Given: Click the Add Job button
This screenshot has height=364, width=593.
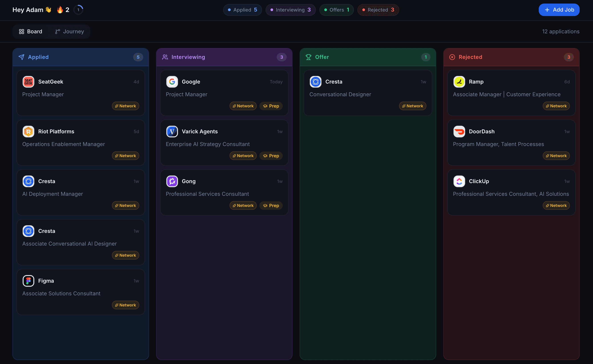Looking at the screenshot, I should tap(559, 10).
